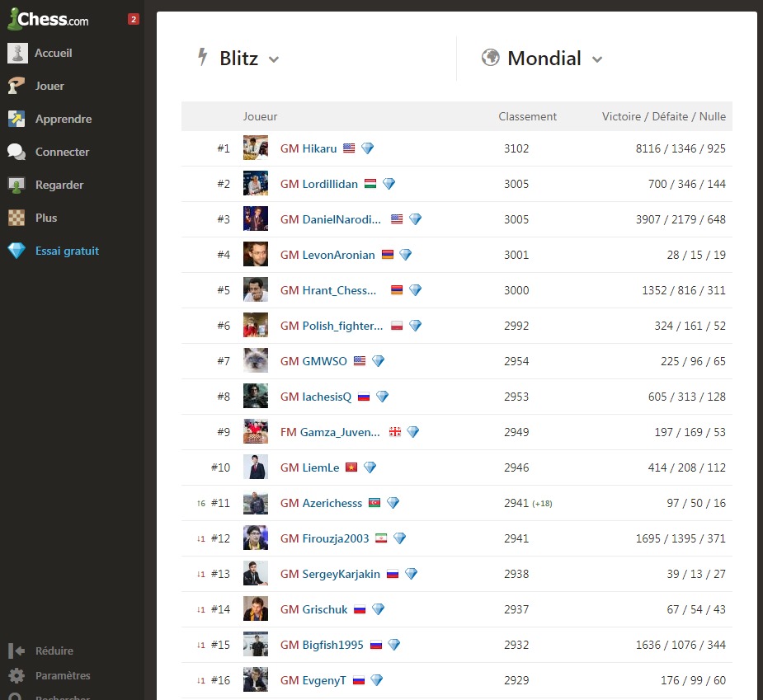Open the Essai gratuit menu item
The height and width of the screenshot is (700, 763).
pos(66,251)
